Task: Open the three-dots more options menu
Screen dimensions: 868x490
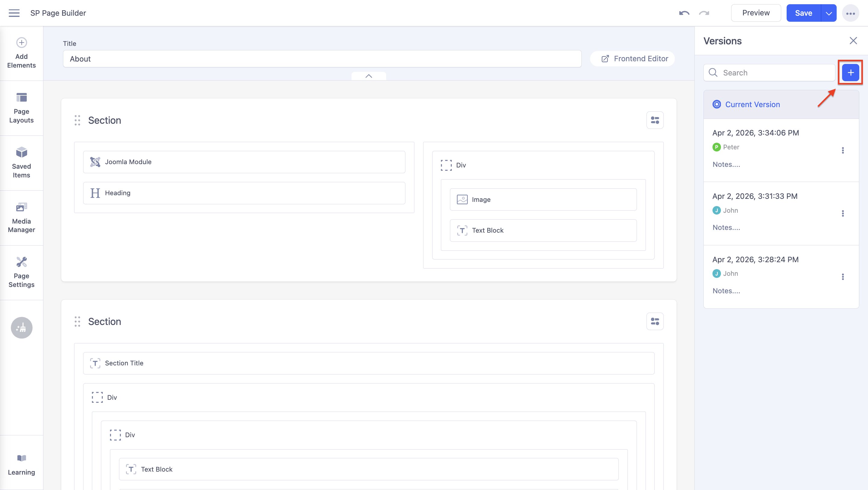Action: tap(851, 13)
